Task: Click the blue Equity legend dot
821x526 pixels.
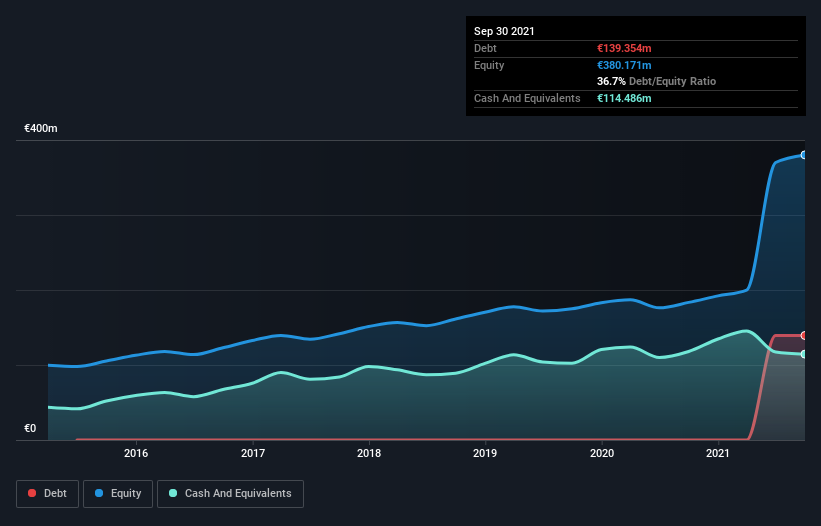Action: (99, 493)
